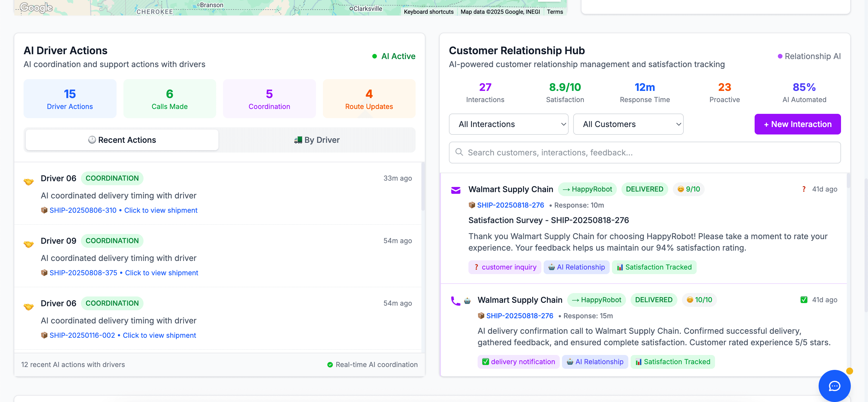Open the SHIP-20250818-276 shipment link
The width and height of the screenshot is (868, 402).
(x=510, y=205)
